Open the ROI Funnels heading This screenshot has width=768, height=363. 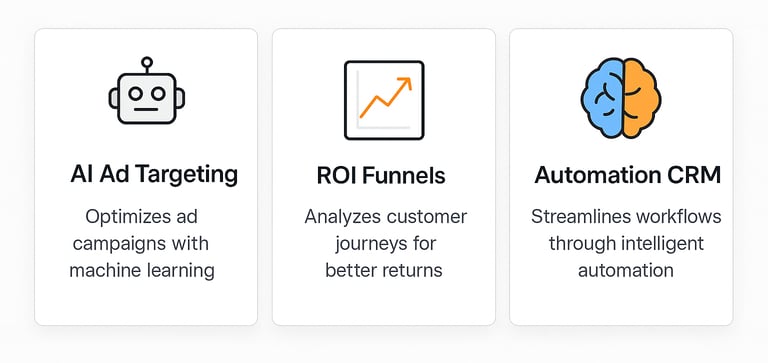click(381, 176)
